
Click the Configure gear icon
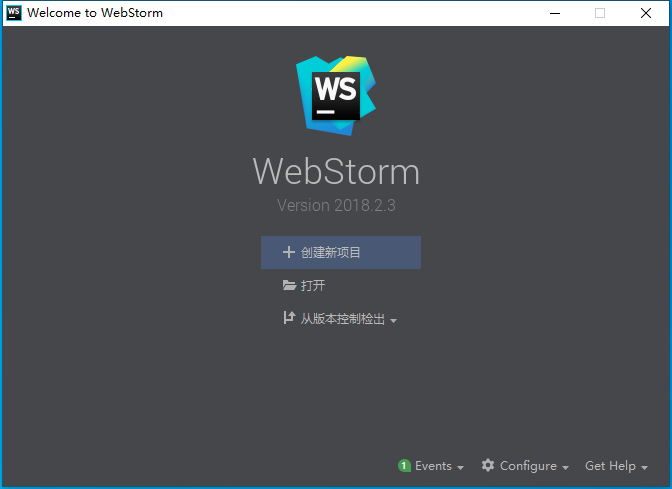pyautogui.click(x=488, y=465)
